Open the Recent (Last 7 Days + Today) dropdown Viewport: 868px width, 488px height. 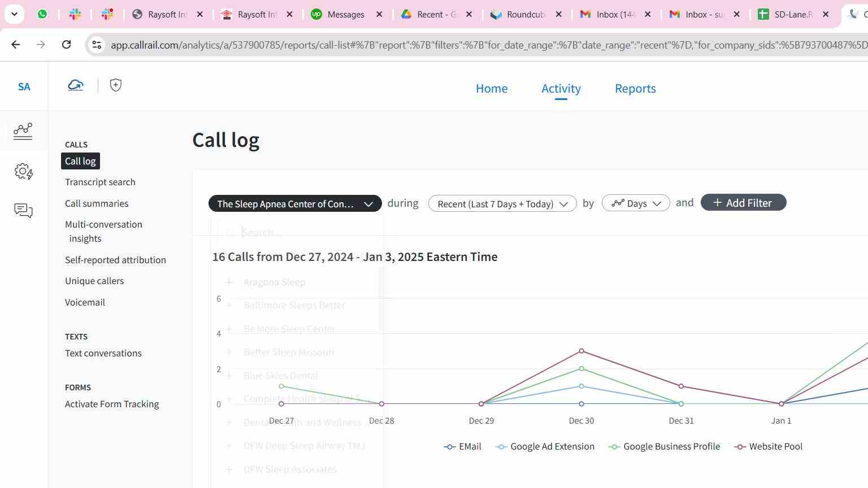[502, 203]
